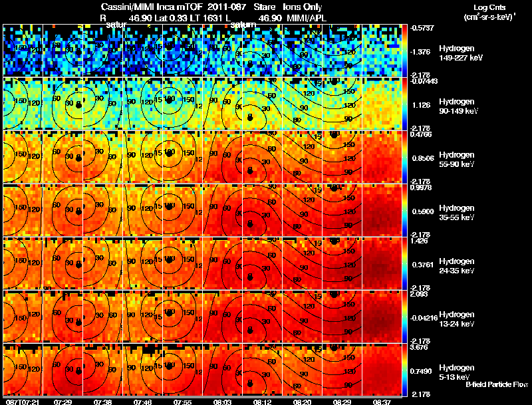Click the color bar beside Hydrogen 35-55 keV
This screenshot has height=405, width=532.
[x=404, y=210]
